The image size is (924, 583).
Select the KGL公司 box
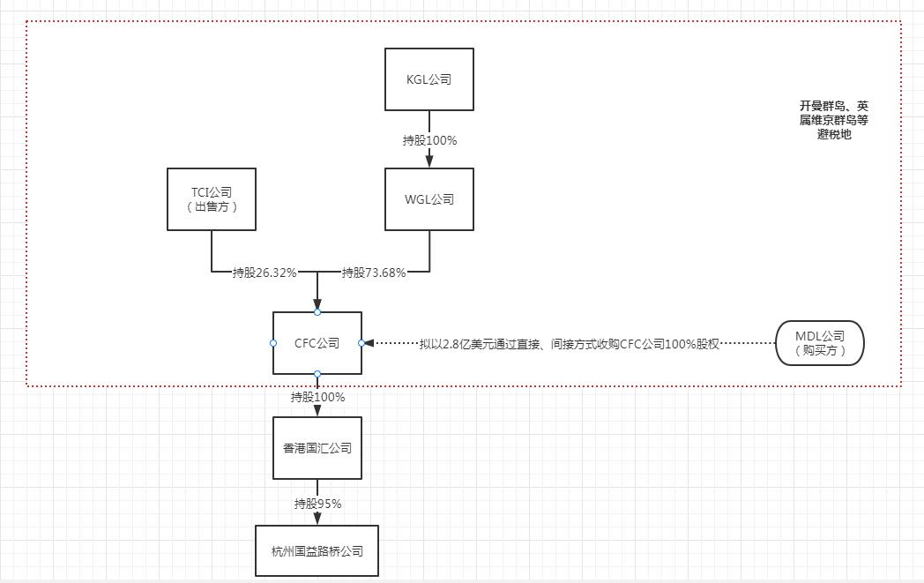coord(429,79)
